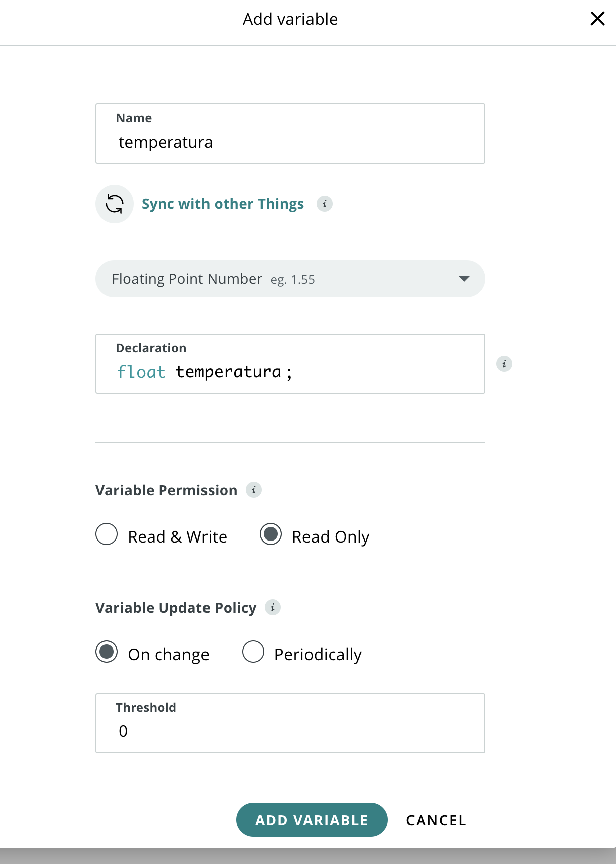
Task: Click the Sync with other Things link
Action: tap(223, 204)
